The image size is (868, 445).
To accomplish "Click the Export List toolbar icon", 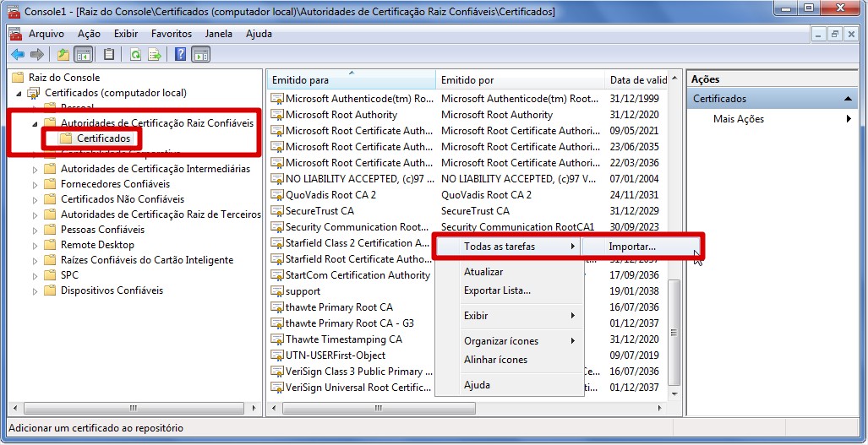I will [x=155, y=55].
